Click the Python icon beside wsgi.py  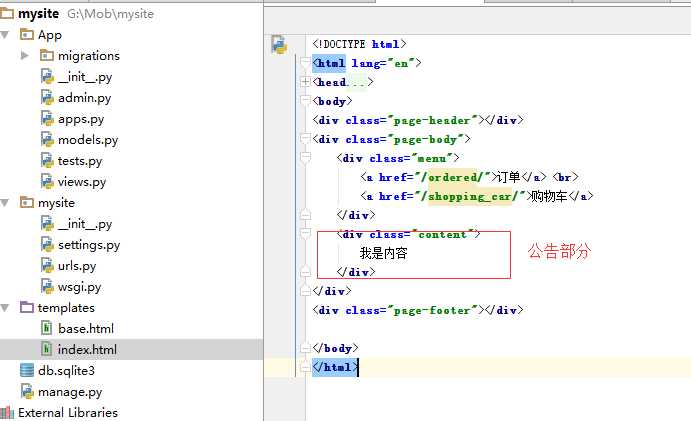click(x=47, y=287)
